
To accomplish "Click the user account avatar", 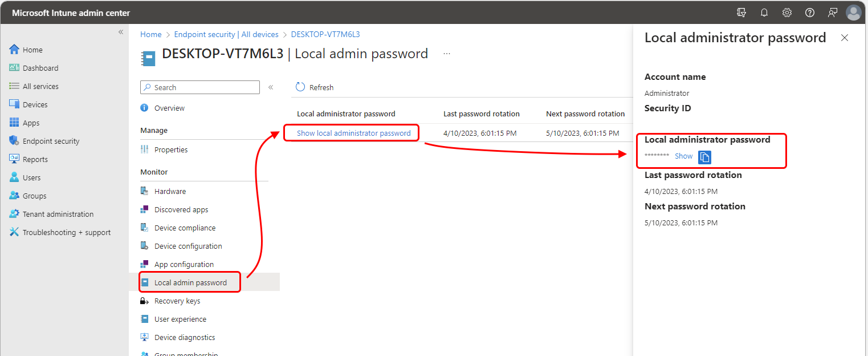I will point(853,13).
